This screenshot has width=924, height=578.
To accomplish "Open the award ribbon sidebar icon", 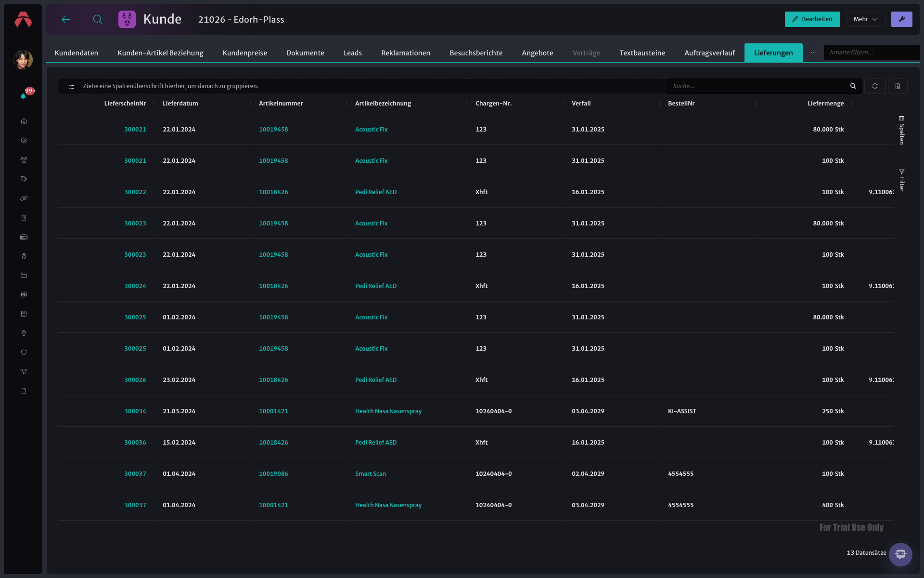I will (24, 256).
